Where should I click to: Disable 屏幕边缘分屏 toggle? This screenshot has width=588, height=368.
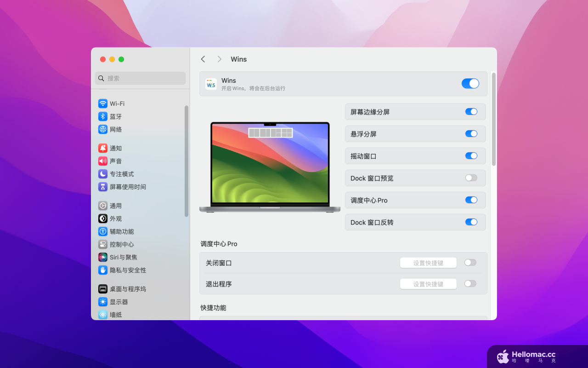click(x=471, y=112)
